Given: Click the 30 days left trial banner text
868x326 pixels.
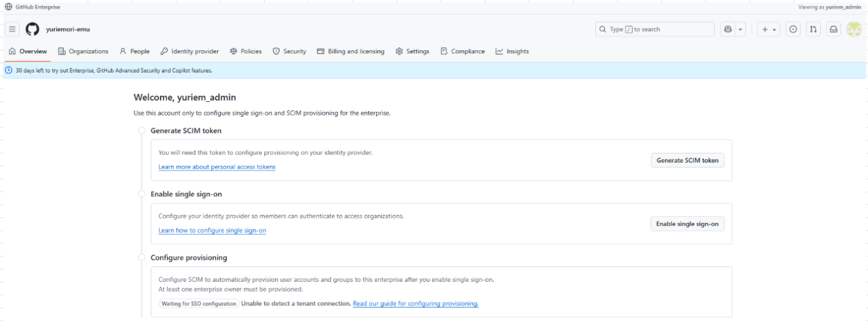Looking at the screenshot, I should pos(114,70).
